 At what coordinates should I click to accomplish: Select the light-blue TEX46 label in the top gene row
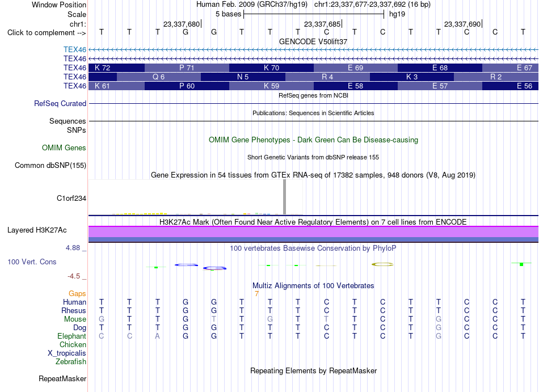pyautogui.click(x=74, y=49)
